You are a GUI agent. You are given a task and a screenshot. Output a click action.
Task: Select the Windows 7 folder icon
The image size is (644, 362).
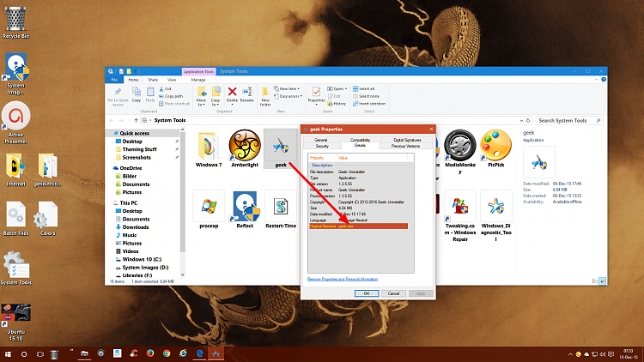pos(209,146)
